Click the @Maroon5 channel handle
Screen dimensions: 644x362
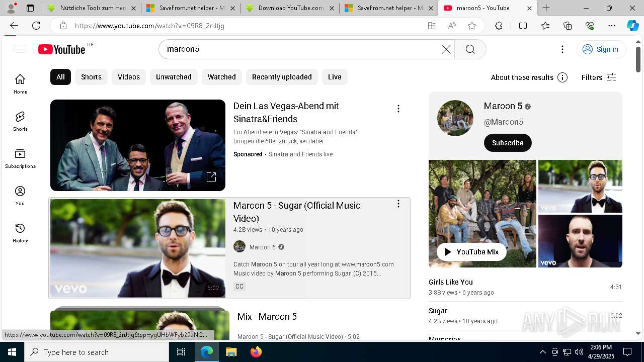504,122
